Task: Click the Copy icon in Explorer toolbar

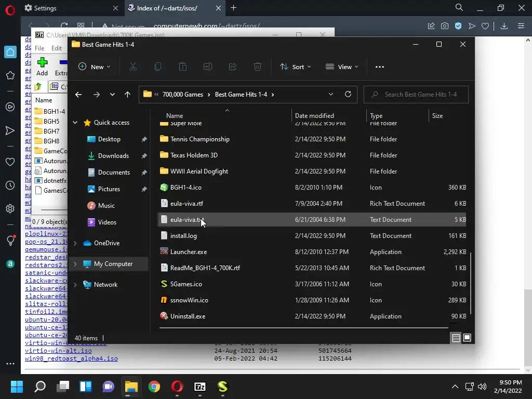Action: (158, 67)
